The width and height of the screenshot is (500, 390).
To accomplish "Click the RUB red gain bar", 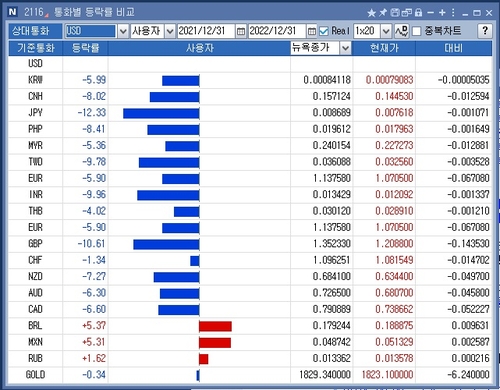I will coord(204,359).
